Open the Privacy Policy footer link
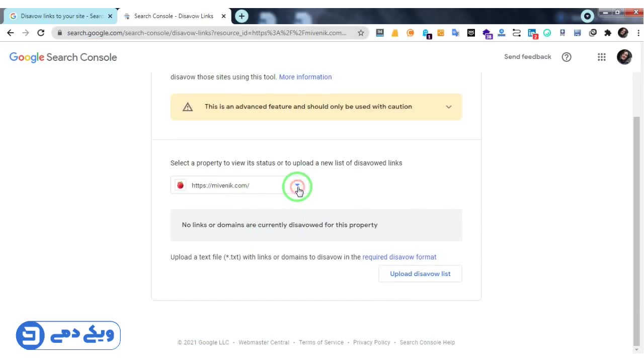Screen dimensions: 644x362 coord(372,342)
